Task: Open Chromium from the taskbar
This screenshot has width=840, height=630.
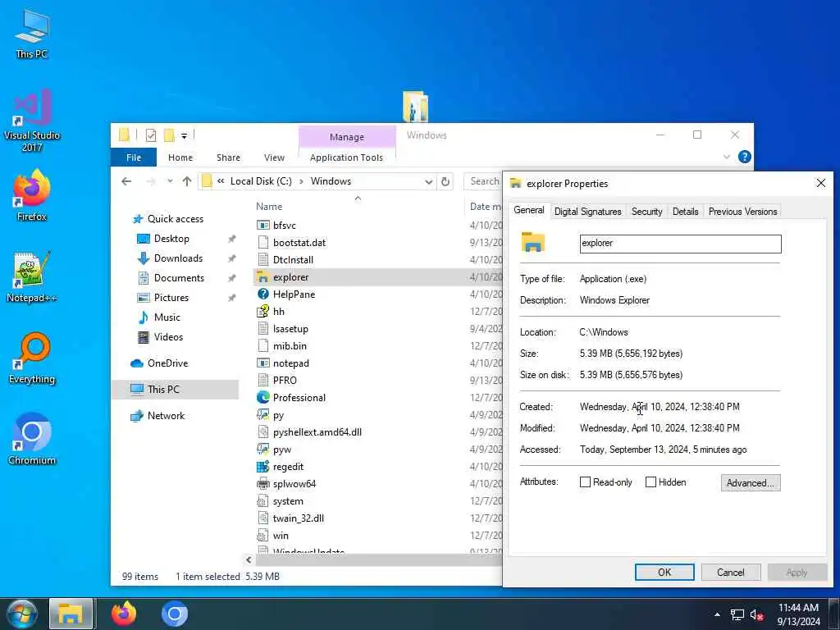Action: pos(174,614)
